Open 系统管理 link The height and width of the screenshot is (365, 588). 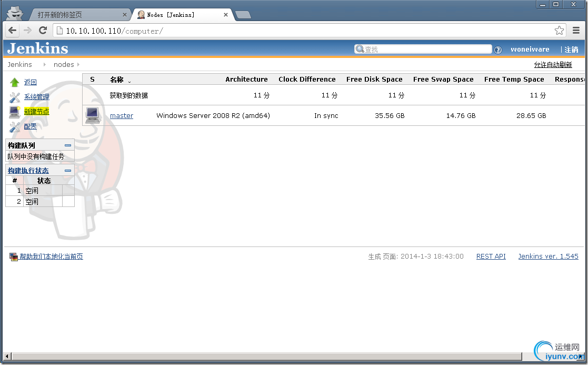(37, 97)
